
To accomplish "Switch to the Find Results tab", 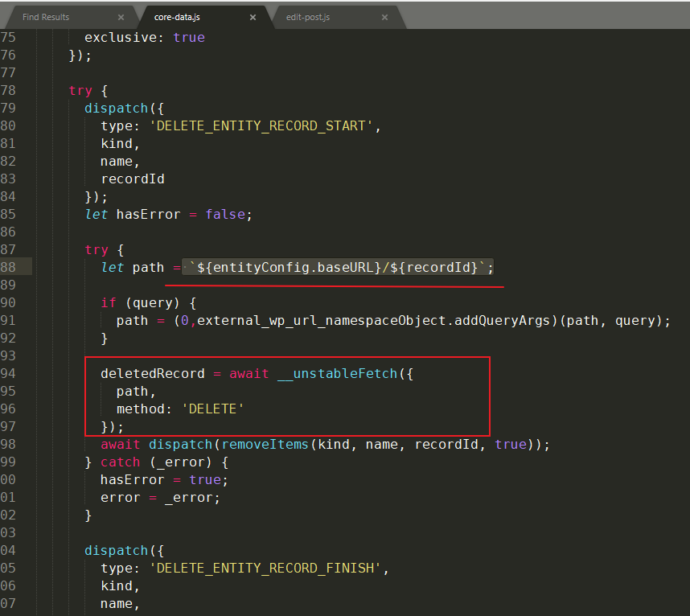I will (47, 17).
